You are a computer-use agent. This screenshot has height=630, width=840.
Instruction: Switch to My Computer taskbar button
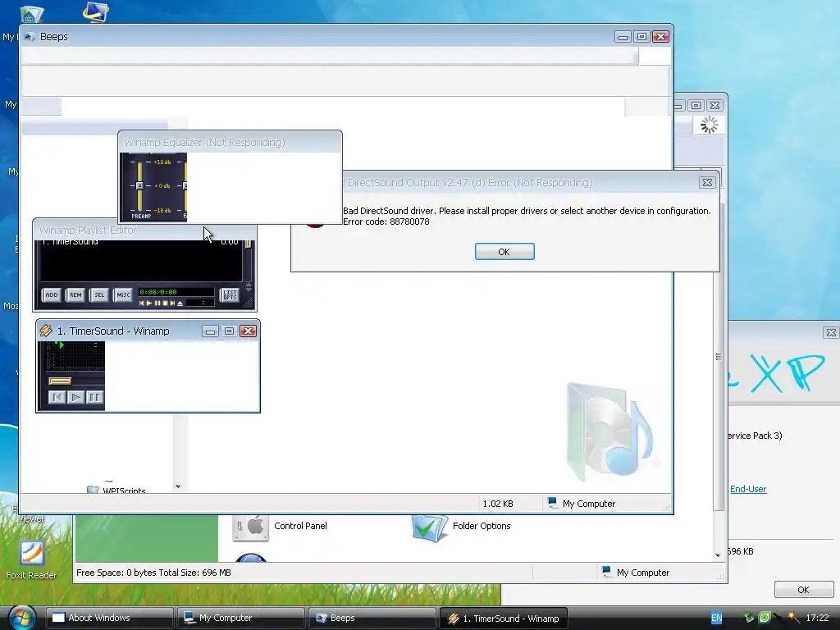coord(240,619)
